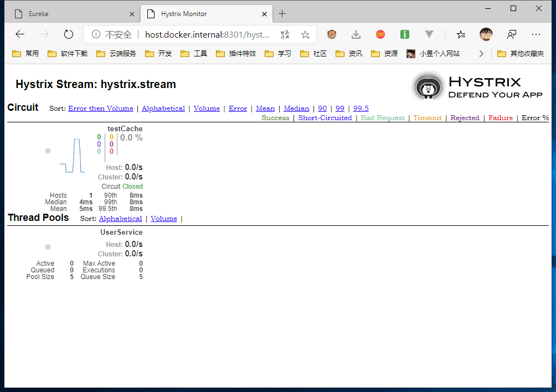Click the feedback person icon
This screenshot has height=392, width=556.
(512, 34)
